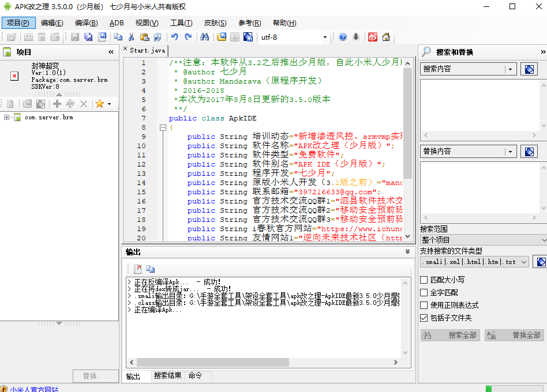Click the 搜索全部 button
The width and height of the screenshot is (547, 392).
tap(450, 335)
